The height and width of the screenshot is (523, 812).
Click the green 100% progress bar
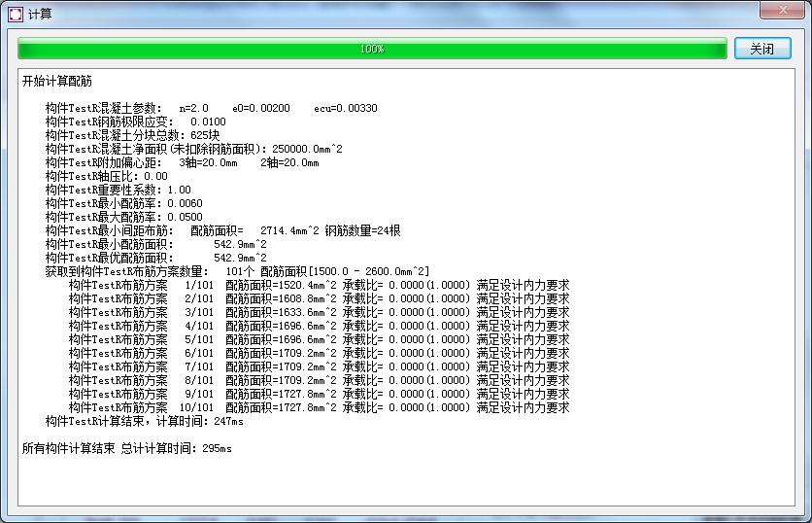(x=372, y=49)
